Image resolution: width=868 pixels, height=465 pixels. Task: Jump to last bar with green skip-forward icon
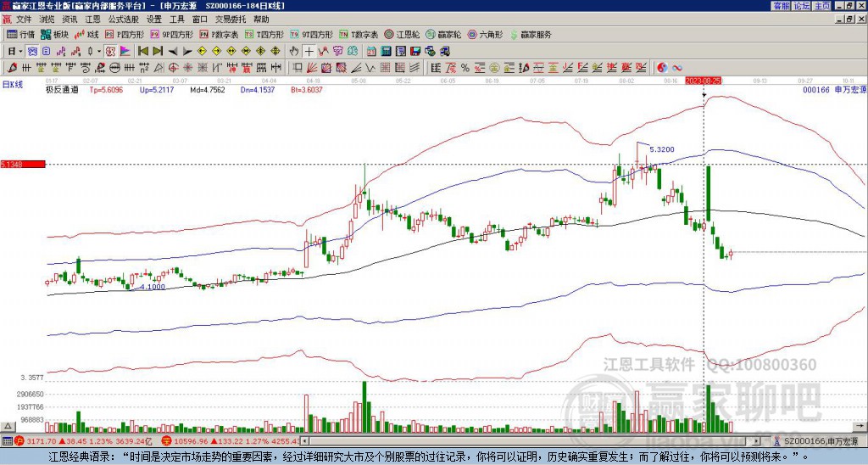(158, 52)
